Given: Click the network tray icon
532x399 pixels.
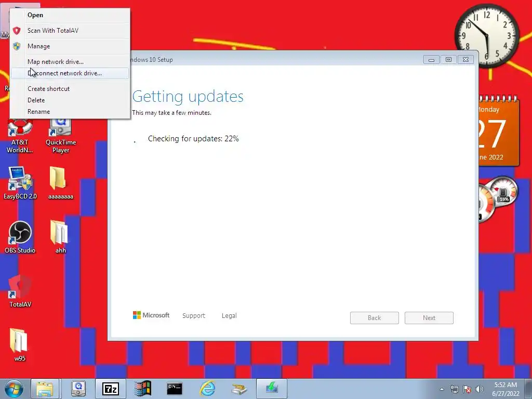Looking at the screenshot, I should tap(454, 389).
